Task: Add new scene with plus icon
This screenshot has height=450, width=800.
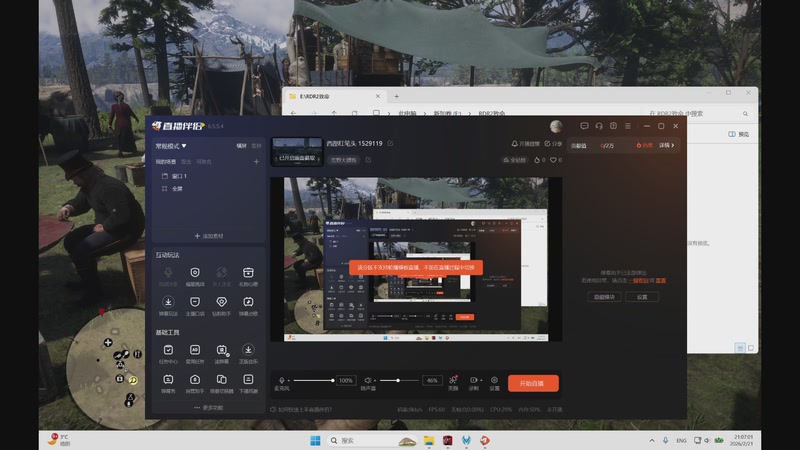Action: pos(256,162)
